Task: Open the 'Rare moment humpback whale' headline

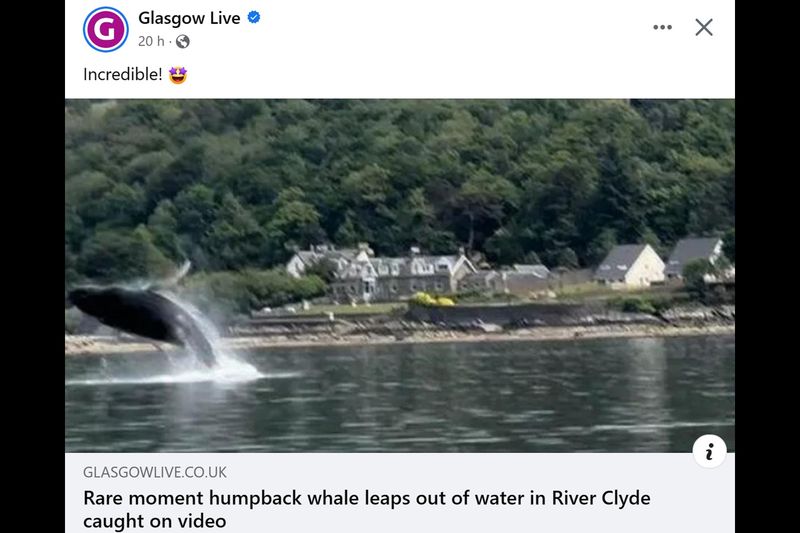Action: coord(366,509)
